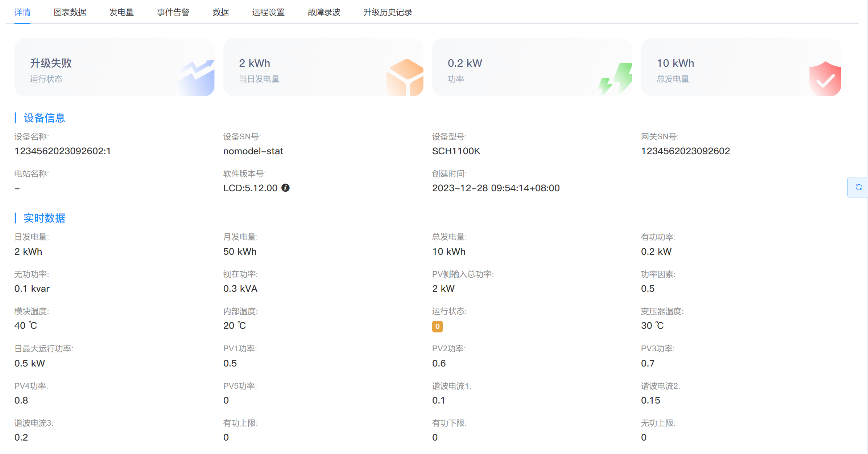Select PV2功率 value 0.6
This screenshot has height=454, width=868.
(439, 363)
